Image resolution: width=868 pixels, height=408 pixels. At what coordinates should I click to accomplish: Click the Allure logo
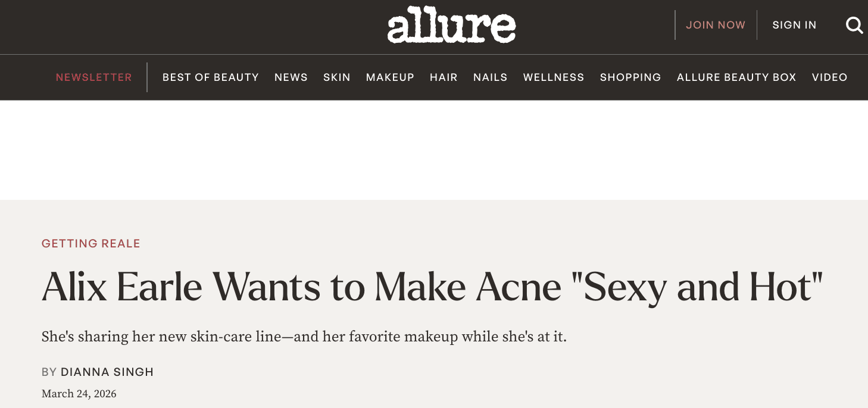tap(451, 25)
